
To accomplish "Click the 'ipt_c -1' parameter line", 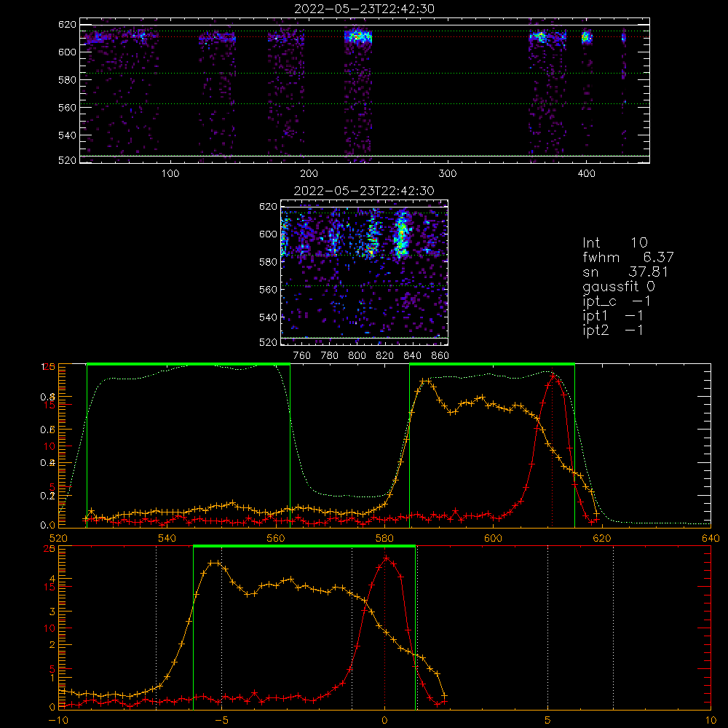I will [x=617, y=301].
